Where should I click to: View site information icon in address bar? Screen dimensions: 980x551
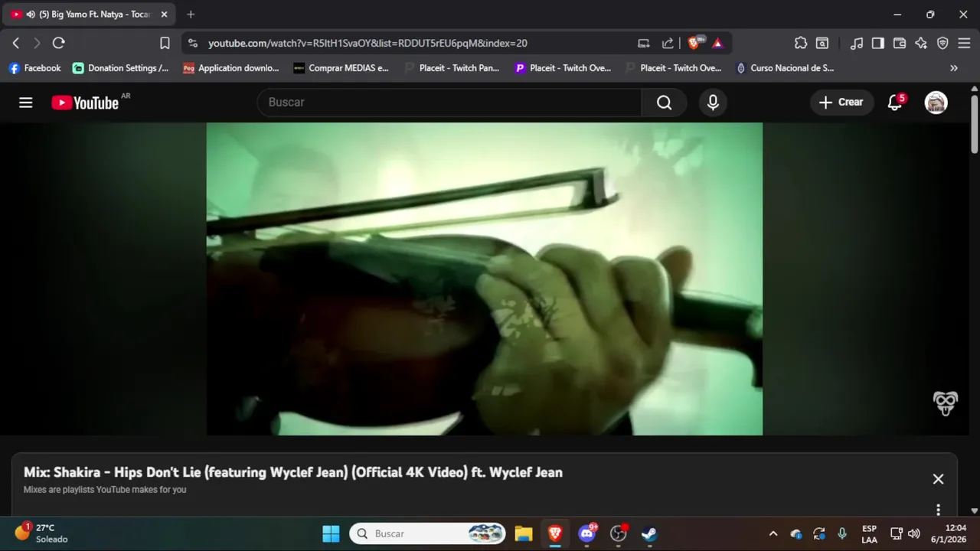click(193, 44)
